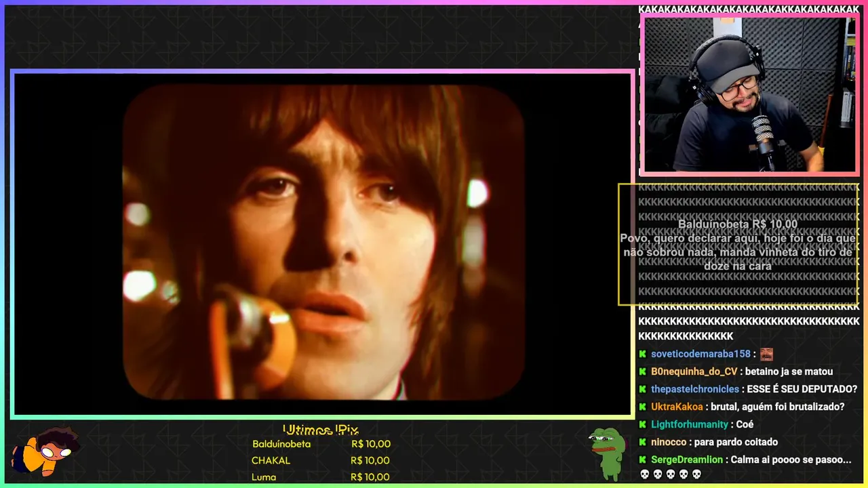Click the donation alert title 'Balduínobeta R$ 10,00'
This screenshot has height=488, width=868.
pos(738,224)
